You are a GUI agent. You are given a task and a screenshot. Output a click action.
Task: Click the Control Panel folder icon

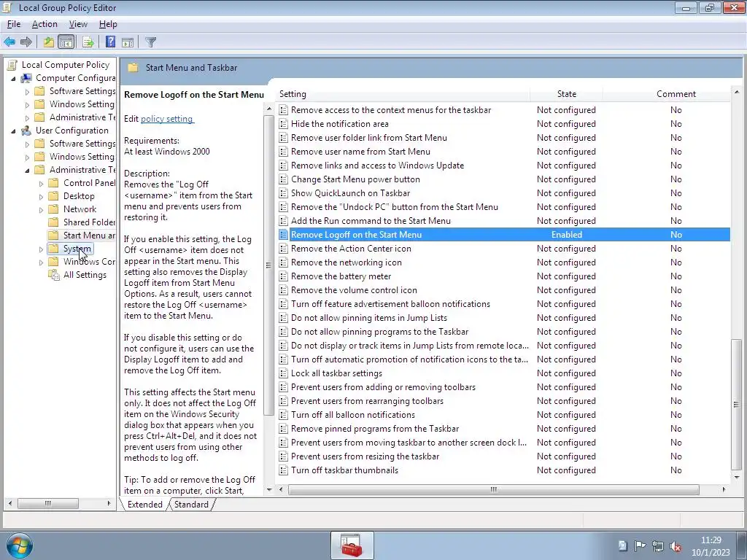tap(54, 183)
